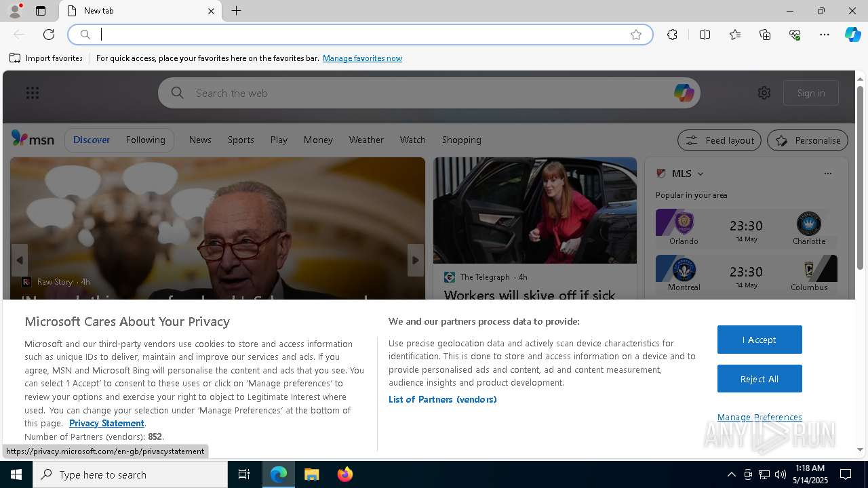Open the Money menu item

318,140
